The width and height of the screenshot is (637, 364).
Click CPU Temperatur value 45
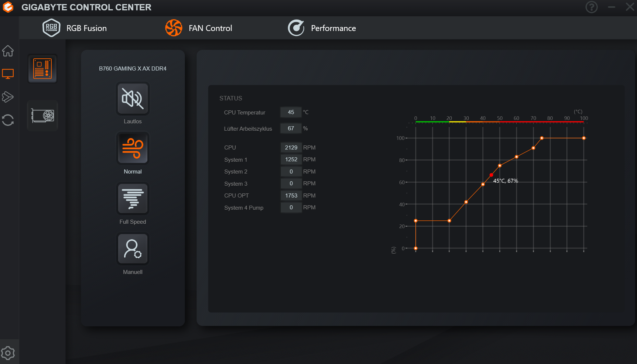(291, 112)
